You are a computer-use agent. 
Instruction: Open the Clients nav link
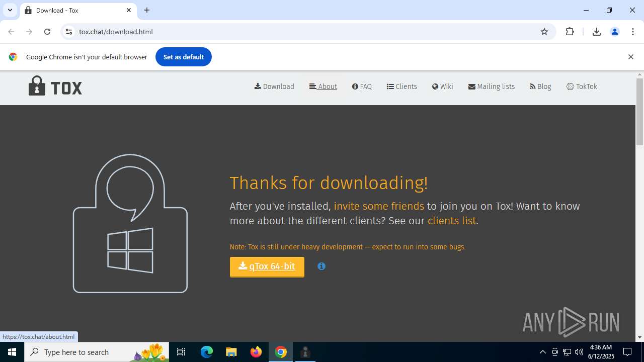tap(401, 86)
